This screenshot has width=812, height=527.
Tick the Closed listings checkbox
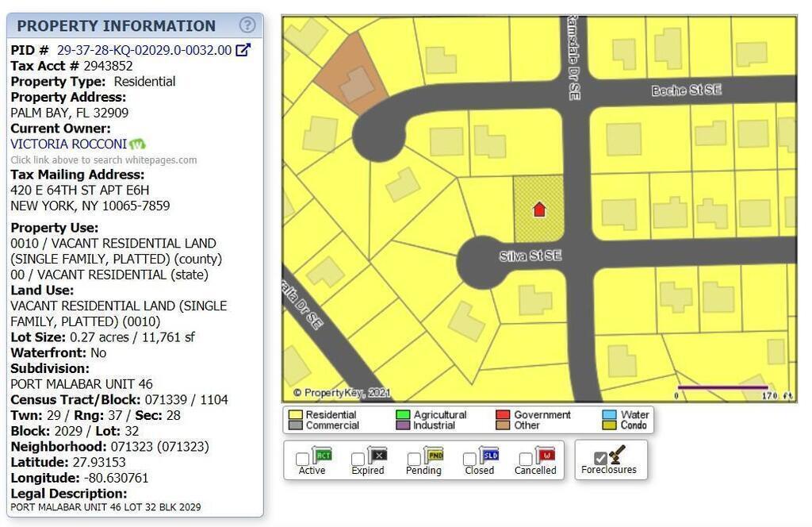click(469, 460)
